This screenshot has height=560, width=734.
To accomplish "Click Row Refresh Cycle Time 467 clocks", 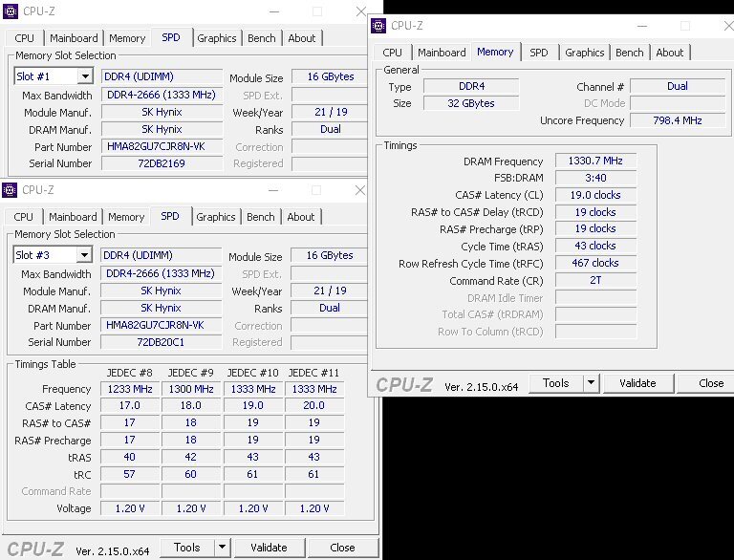I will click(x=595, y=263).
